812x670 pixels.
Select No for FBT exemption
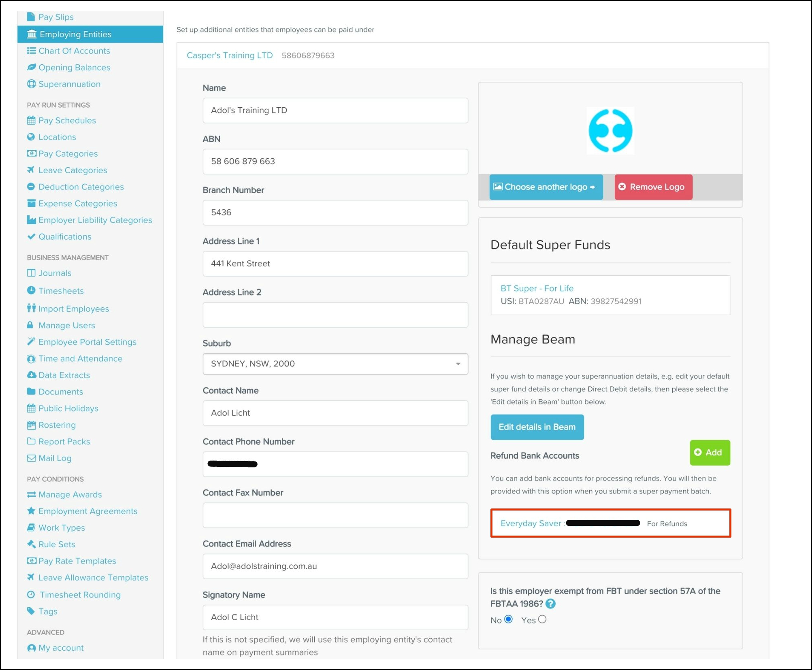(x=509, y=619)
